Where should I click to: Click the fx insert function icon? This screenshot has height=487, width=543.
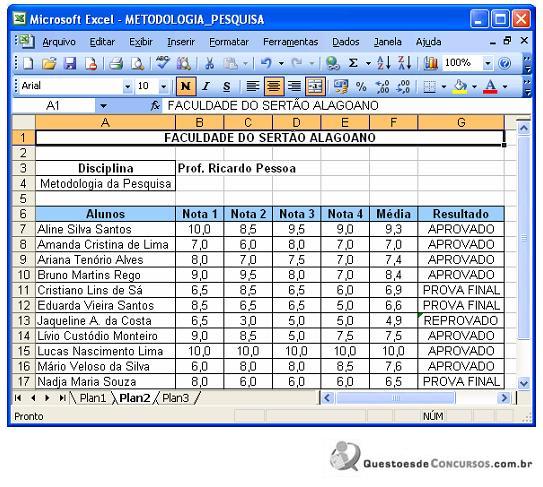point(155,106)
